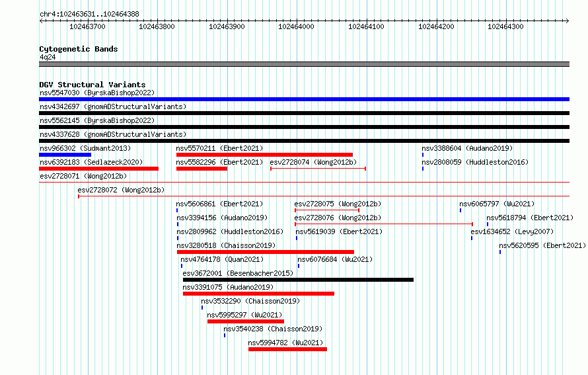Select the nsv3388604 (Audano2019) label
Screen dimensions: 588x375
[x=467, y=148]
